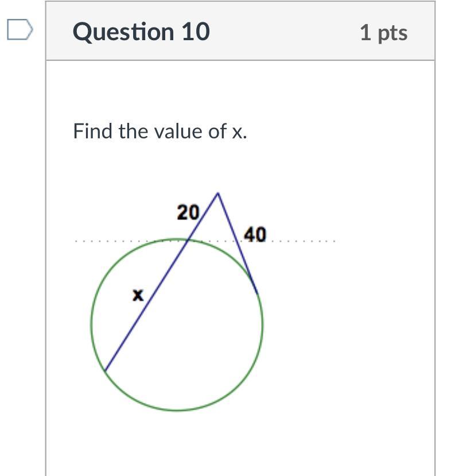Click the blue chord segment near x
This screenshot has height=476, width=475.
point(146,305)
